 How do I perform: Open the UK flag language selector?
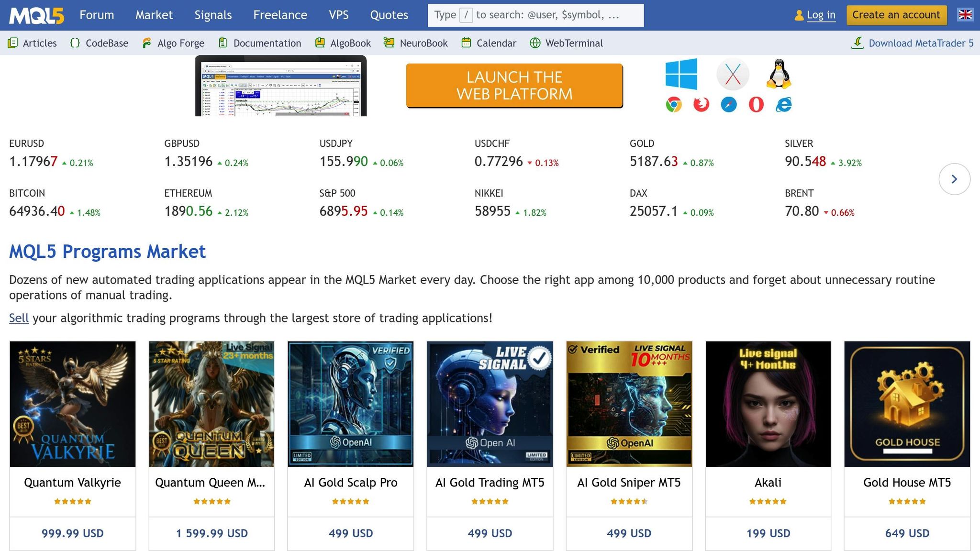pos(965,15)
